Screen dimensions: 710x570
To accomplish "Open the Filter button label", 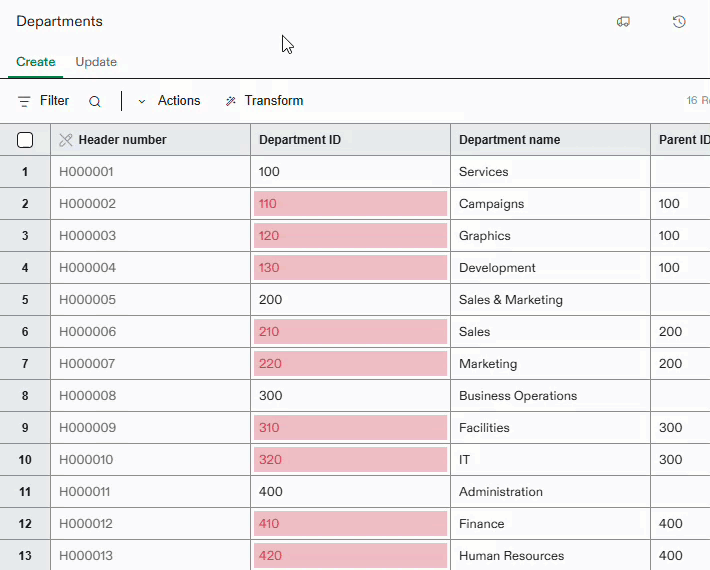I will coord(54,101).
